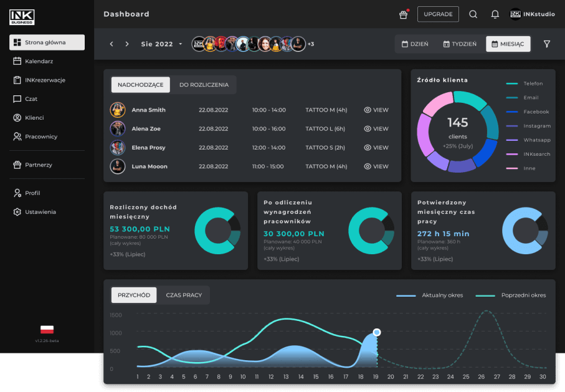Open the Sie 2022 month dropdown

tap(161, 44)
